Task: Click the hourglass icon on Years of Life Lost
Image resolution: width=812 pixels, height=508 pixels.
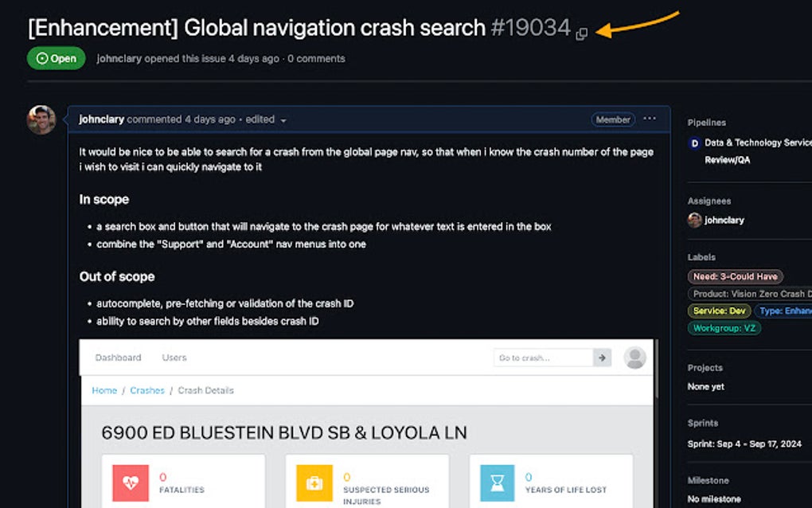Action: click(495, 481)
